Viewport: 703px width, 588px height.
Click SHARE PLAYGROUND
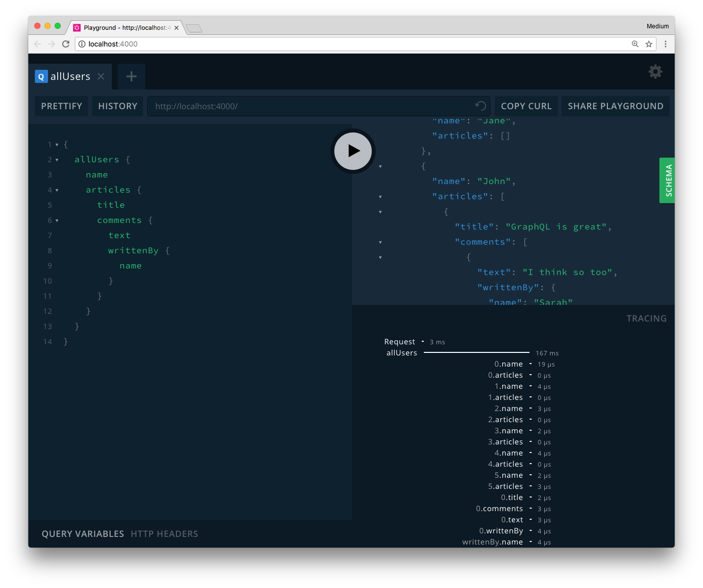click(616, 106)
